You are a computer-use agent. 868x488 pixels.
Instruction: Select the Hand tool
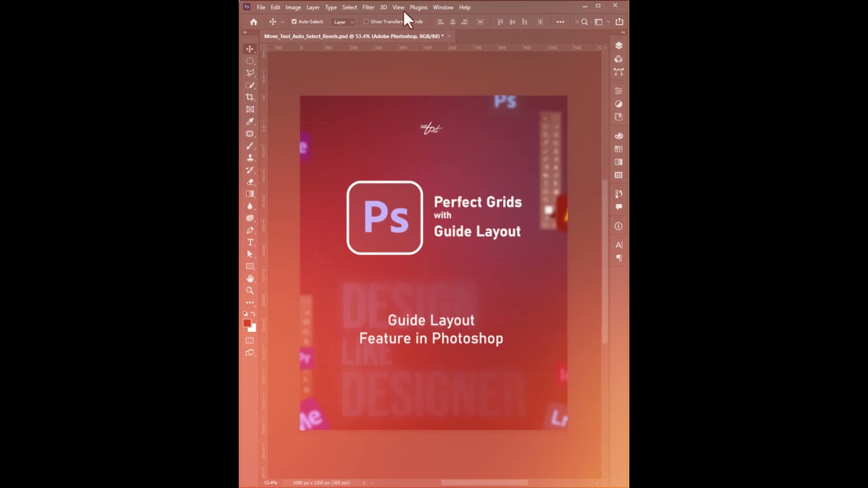coord(250,279)
